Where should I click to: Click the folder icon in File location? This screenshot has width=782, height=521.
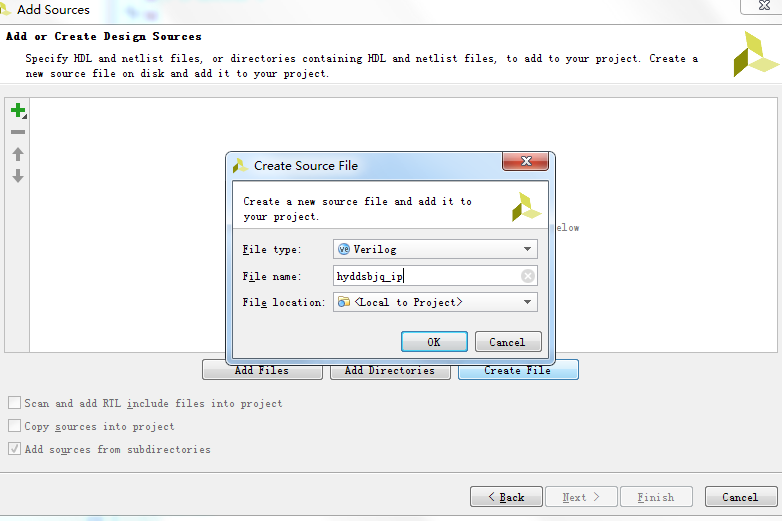tap(344, 302)
